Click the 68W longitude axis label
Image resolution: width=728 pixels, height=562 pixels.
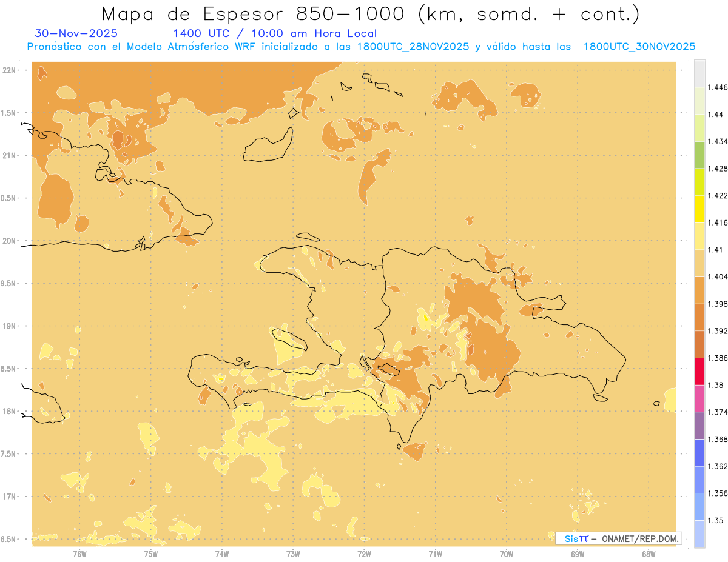[x=649, y=554]
